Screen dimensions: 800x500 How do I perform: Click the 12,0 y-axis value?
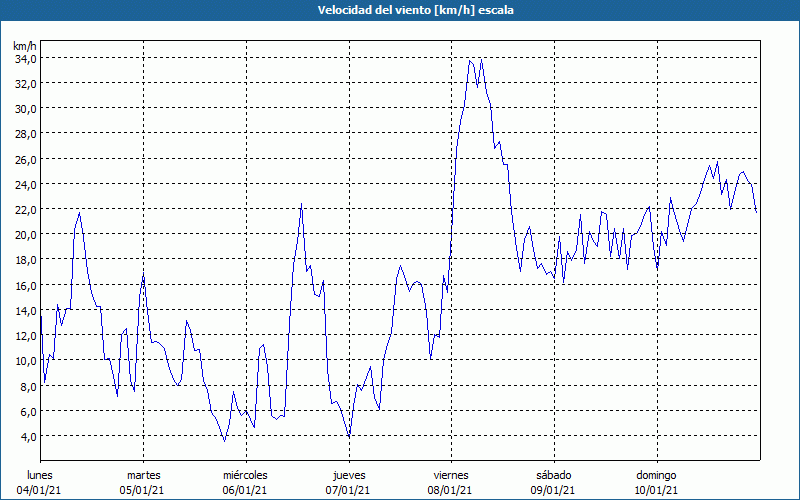coord(25,336)
